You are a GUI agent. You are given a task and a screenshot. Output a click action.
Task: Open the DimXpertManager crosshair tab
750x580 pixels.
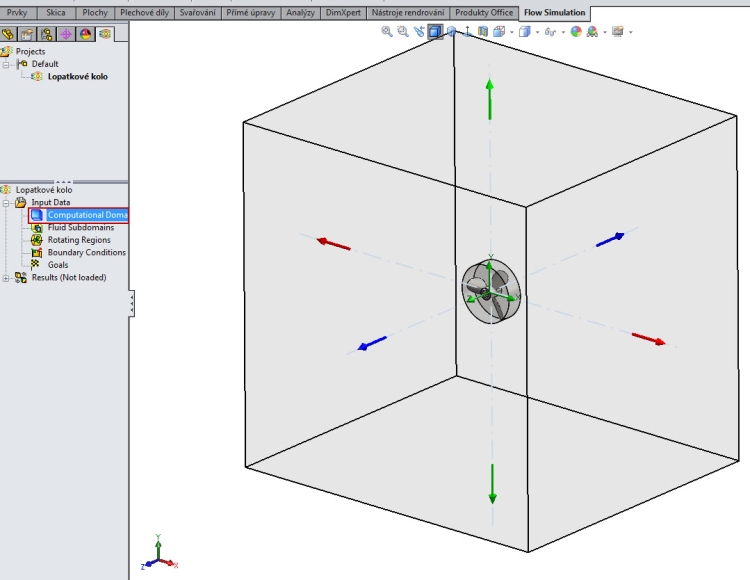pos(66,34)
